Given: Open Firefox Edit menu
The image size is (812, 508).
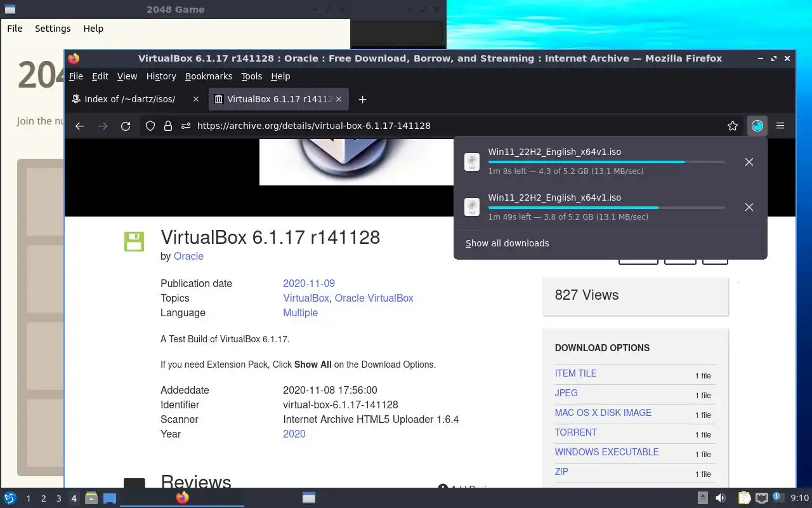Looking at the screenshot, I should click(100, 76).
